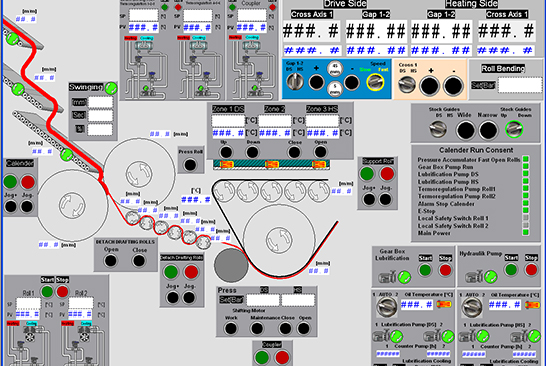Click the Shifting Motor Work button
The width and height of the screenshot is (546, 366).
click(231, 328)
